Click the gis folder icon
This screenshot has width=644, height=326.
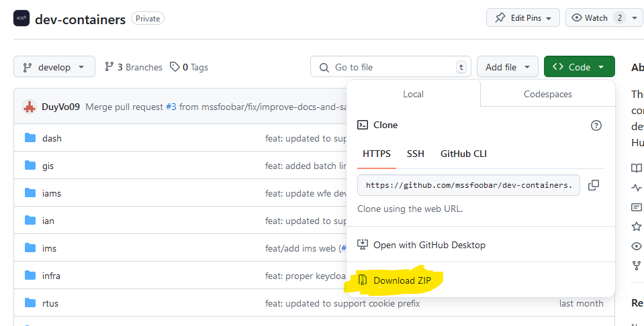pos(30,165)
